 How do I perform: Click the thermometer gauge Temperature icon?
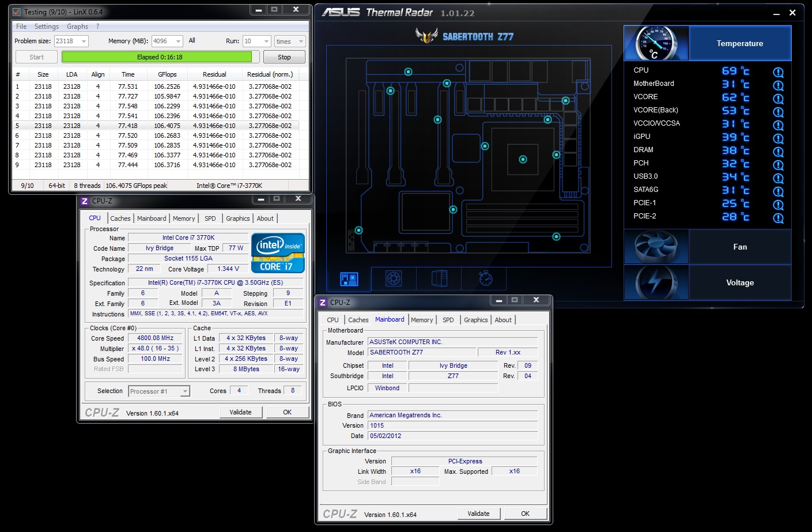point(656,43)
